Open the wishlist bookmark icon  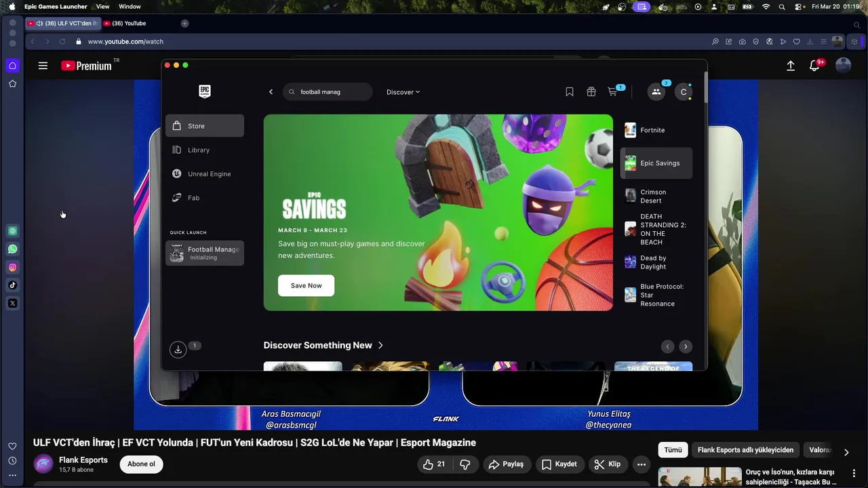(x=570, y=92)
